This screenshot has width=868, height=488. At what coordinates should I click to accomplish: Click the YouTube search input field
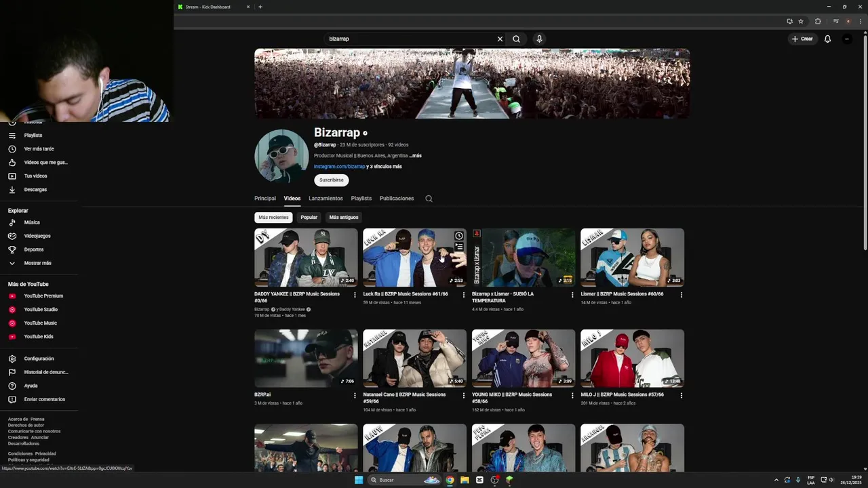click(x=410, y=39)
